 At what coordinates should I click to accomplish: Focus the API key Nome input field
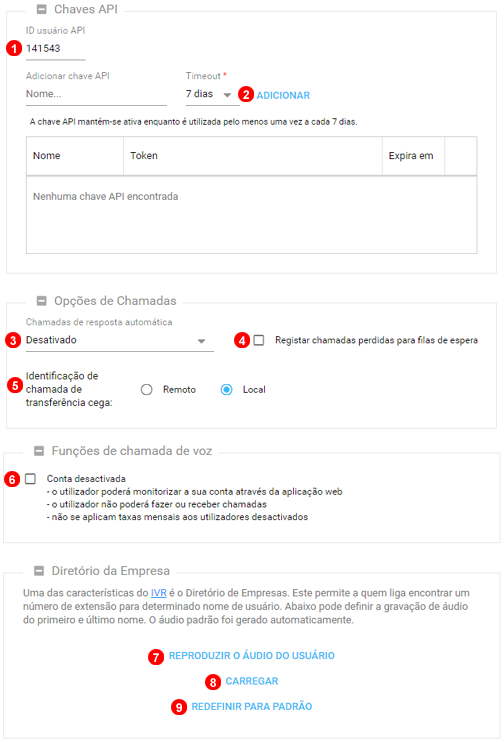click(96, 94)
